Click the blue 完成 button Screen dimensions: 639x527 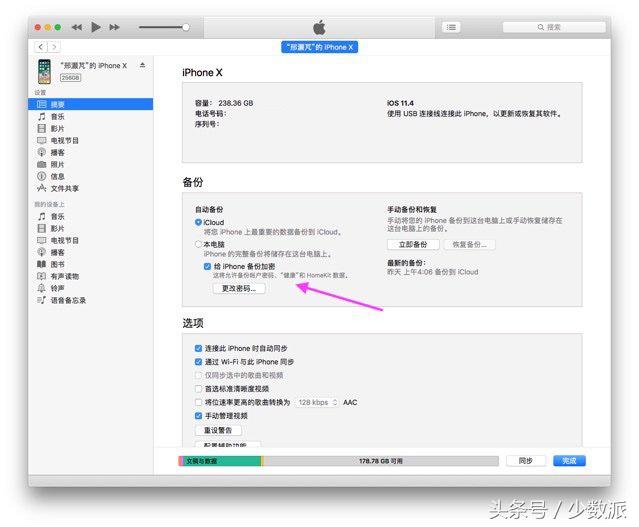tap(569, 461)
